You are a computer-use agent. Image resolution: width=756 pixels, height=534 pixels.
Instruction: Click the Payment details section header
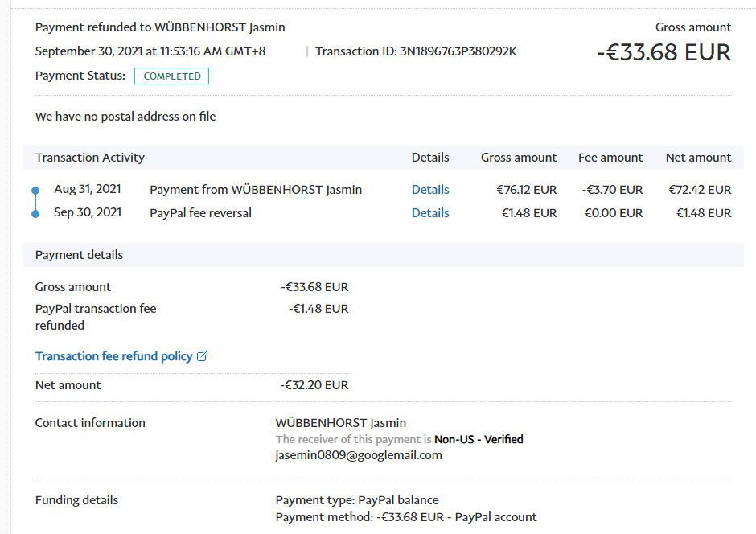[79, 255]
